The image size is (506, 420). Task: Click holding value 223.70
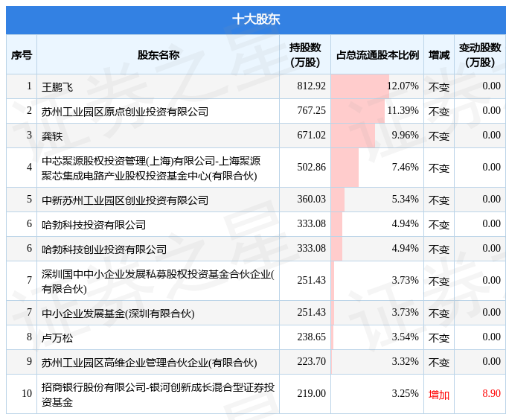[311, 362]
